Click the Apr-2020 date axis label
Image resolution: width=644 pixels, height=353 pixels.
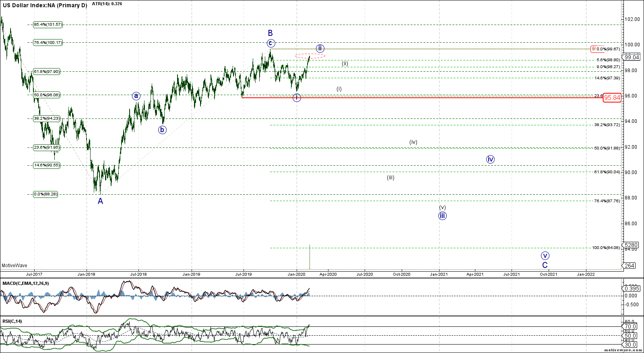click(x=328, y=274)
